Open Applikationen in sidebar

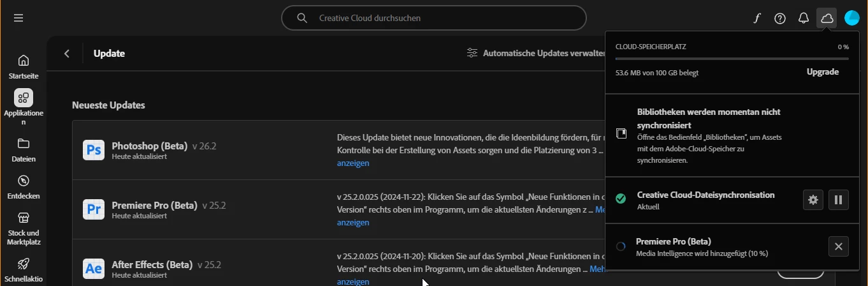[24, 107]
